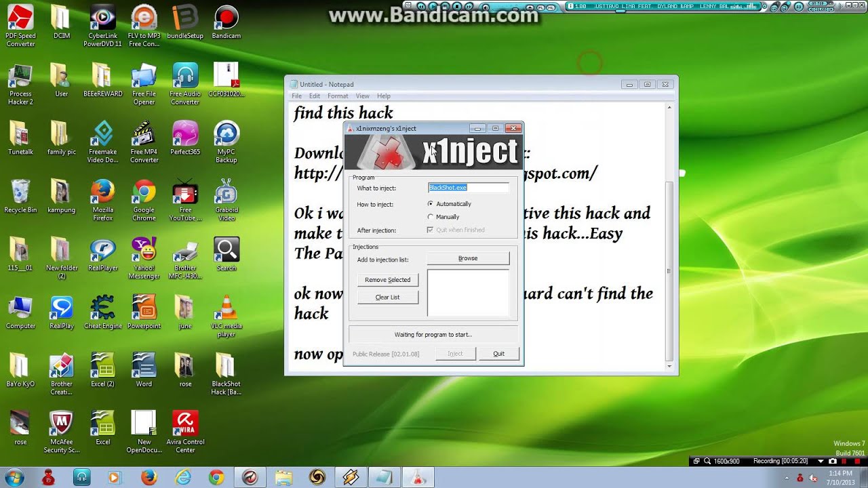Open Notepad Format menu
The image size is (868, 488).
338,96
